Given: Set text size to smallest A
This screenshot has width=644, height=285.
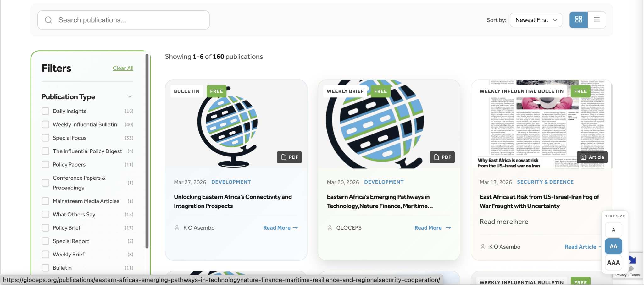Looking at the screenshot, I should 613,230.
